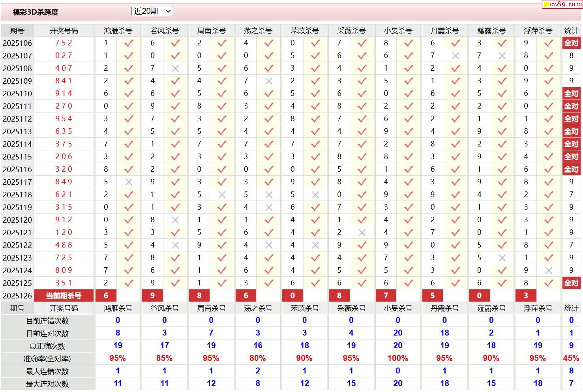Click the X mark for 谷风杀号 in row 2025120
Viewport: 583px width, 392px height.
coord(175,220)
